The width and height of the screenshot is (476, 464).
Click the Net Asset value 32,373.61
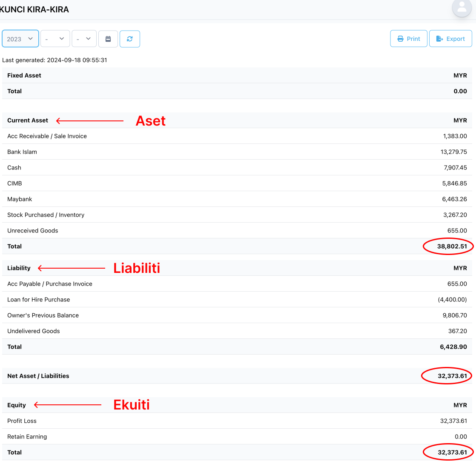[x=452, y=376]
